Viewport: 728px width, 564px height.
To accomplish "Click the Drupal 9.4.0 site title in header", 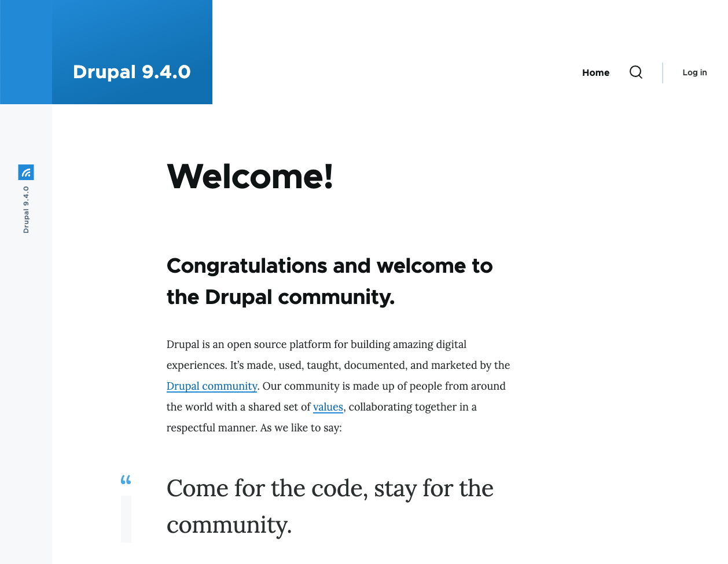I will 131,72.
